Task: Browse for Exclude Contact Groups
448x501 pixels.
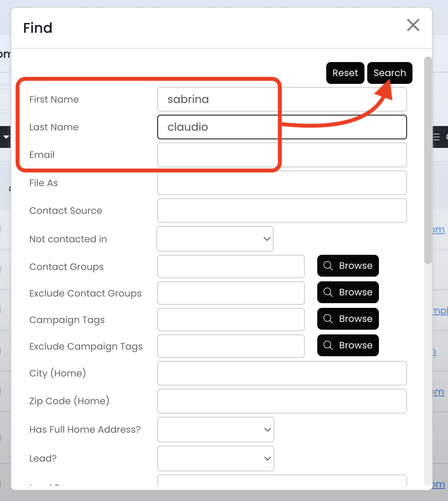Action: pos(348,292)
